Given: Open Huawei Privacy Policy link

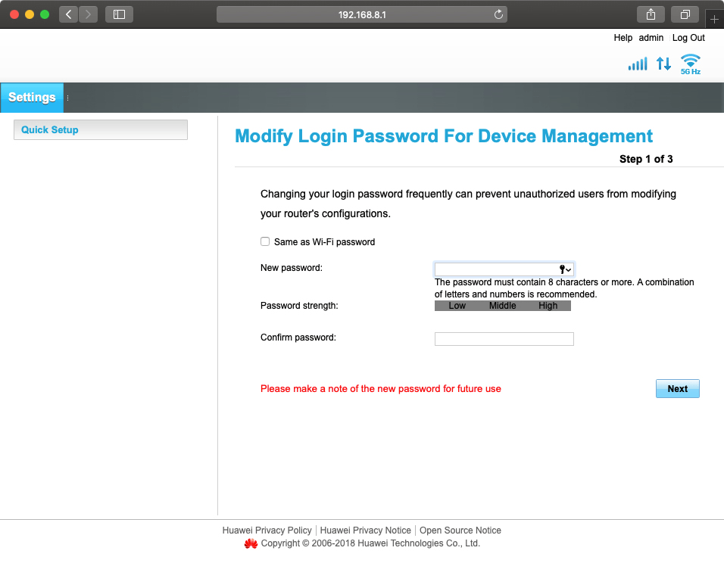Looking at the screenshot, I should [267, 530].
